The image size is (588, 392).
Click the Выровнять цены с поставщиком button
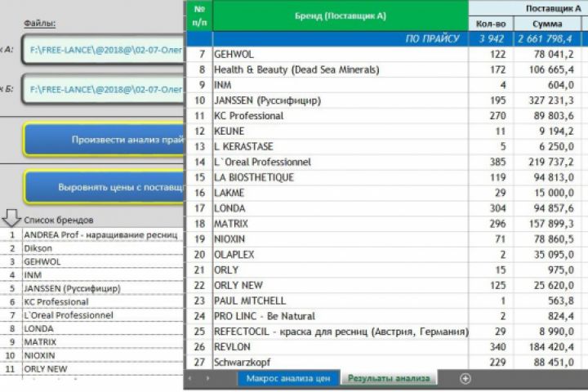(104, 187)
